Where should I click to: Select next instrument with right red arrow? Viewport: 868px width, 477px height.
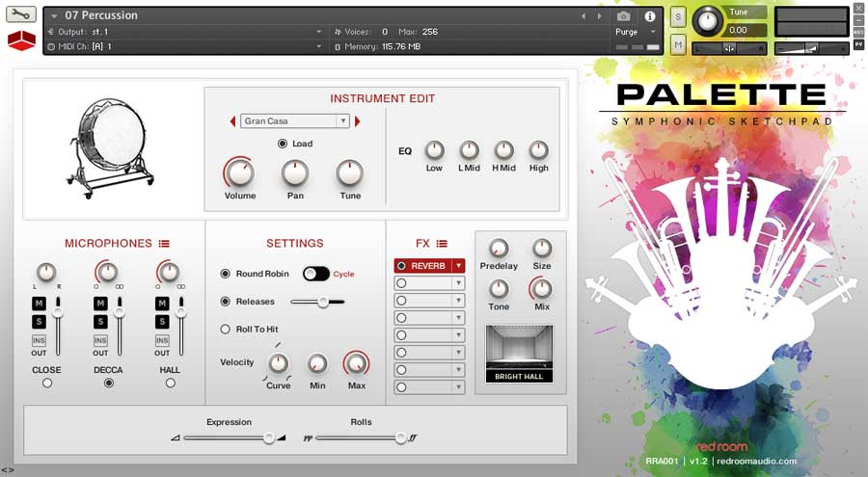pyautogui.click(x=358, y=121)
